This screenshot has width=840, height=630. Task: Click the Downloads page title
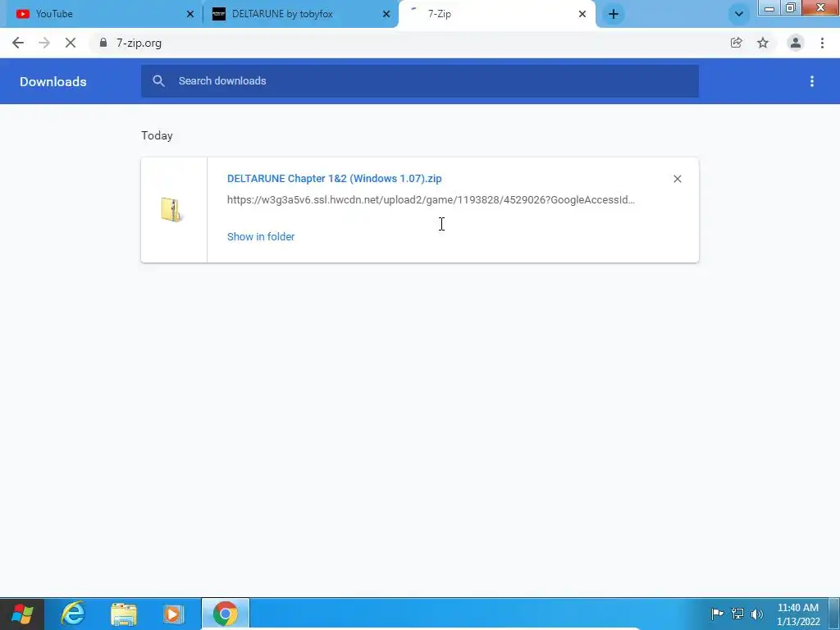(x=53, y=81)
